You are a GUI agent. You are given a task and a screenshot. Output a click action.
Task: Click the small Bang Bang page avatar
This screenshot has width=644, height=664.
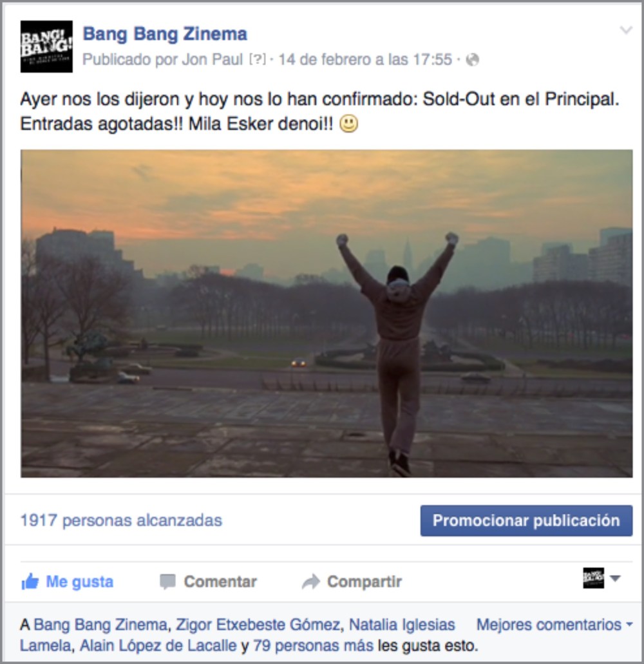[594, 578]
